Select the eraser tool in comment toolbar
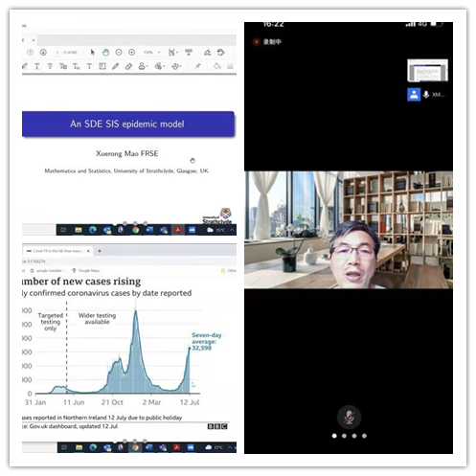Viewport: 476px width, 476px height. click(128, 66)
